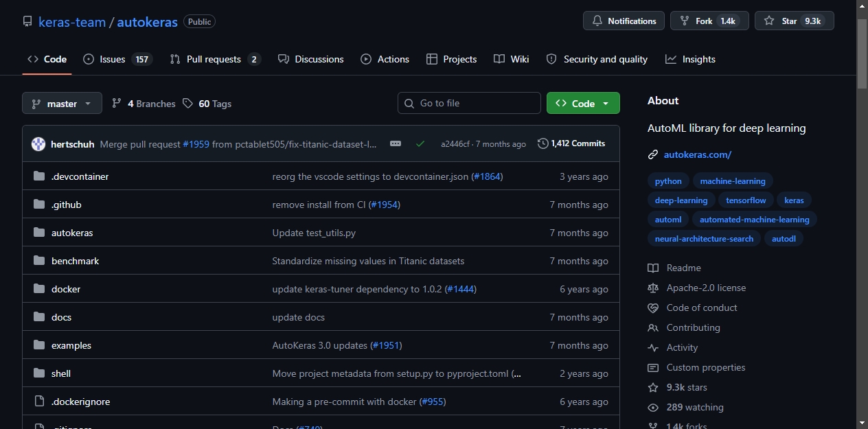
Task: Select the automated-machine-learning topic tag
Action: [755, 220]
